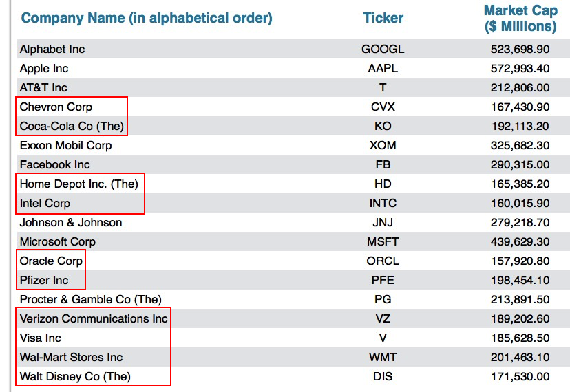Click the Chevron Corp company name
The height and width of the screenshot is (392, 570).
click(56, 107)
